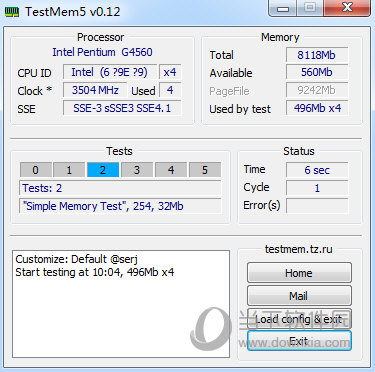This screenshot has height=372, width=375.
Task: Click Load config & exit button
Action: 299,319
